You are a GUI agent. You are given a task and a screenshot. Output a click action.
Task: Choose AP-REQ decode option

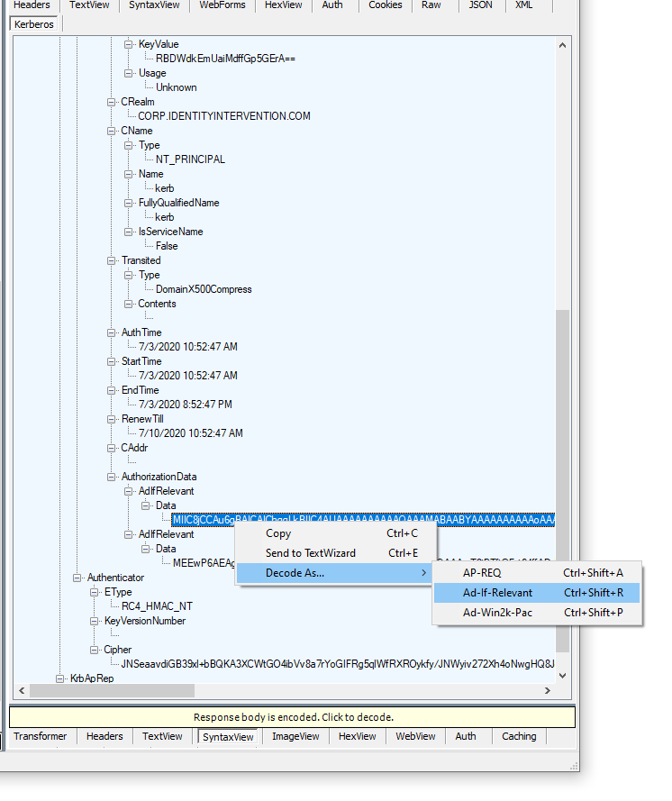click(482, 572)
